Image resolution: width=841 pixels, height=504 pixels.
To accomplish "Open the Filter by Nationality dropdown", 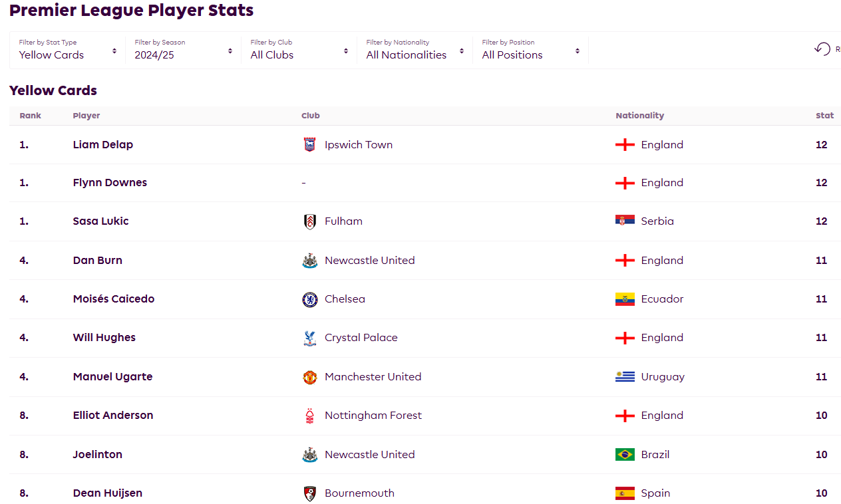I will 415,50.
